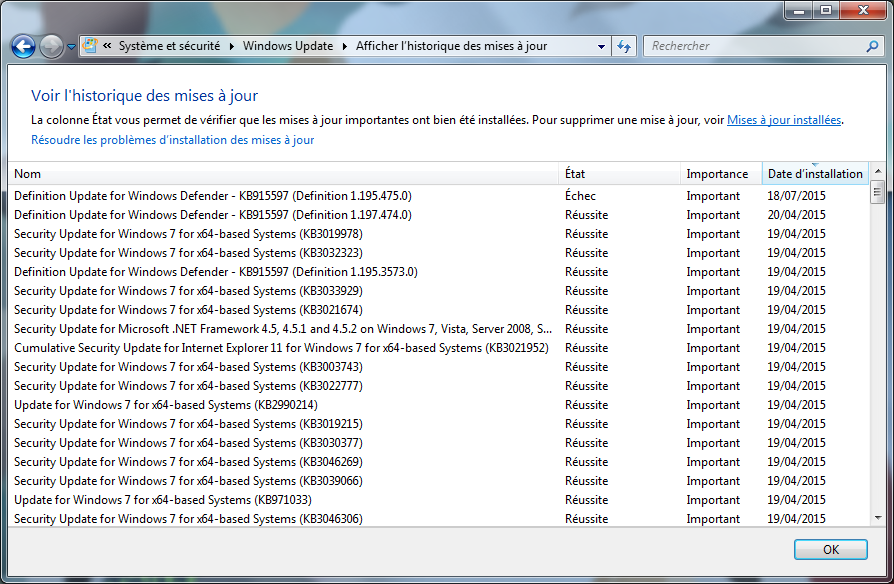Click the Rechercher search field
The height and width of the screenshot is (584, 894).
[756, 46]
